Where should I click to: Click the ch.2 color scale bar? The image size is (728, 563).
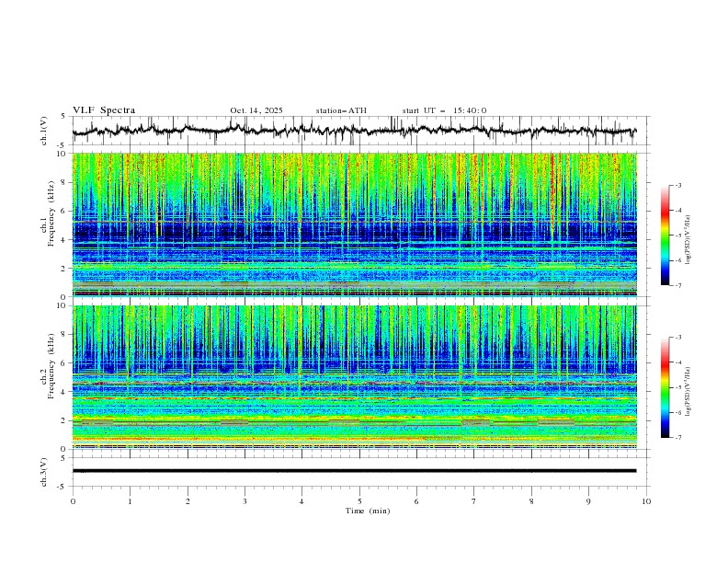click(x=665, y=387)
